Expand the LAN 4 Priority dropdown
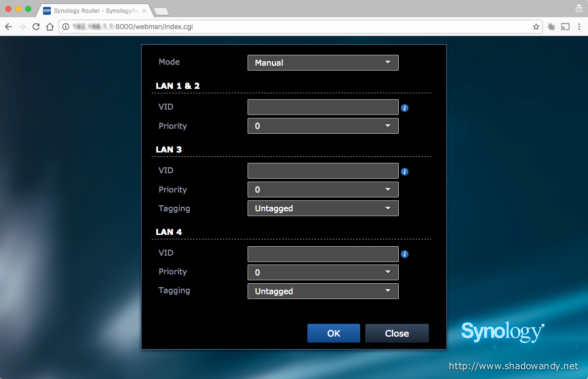588x379 pixels. [323, 272]
